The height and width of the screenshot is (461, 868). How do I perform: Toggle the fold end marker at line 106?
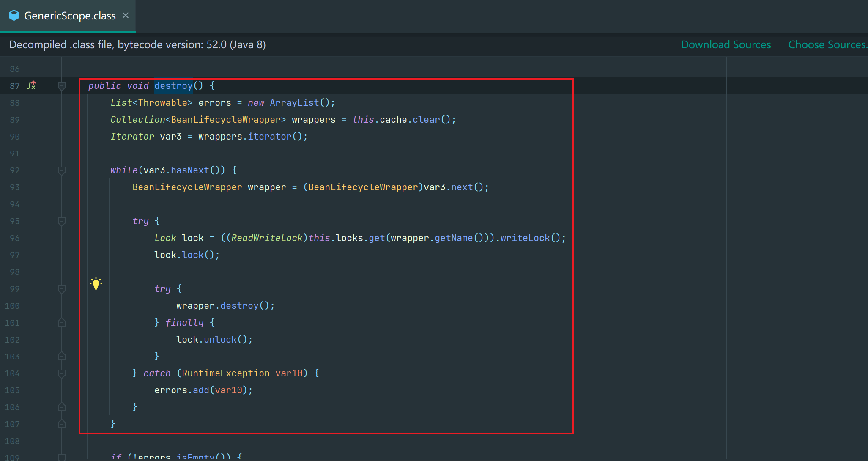pyautogui.click(x=62, y=407)
